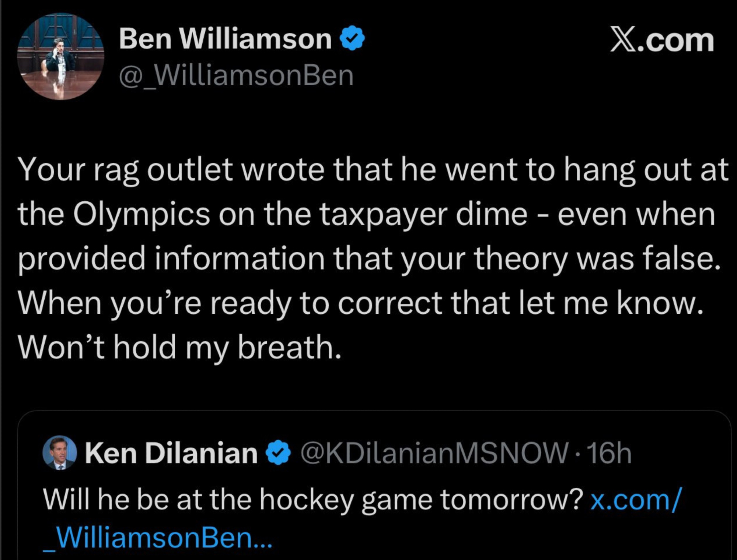Image resolution: width=737 pixels, height=560 pixels.
Task: Click the word "taxpayer" in the tweet
Action: [383, 214]
